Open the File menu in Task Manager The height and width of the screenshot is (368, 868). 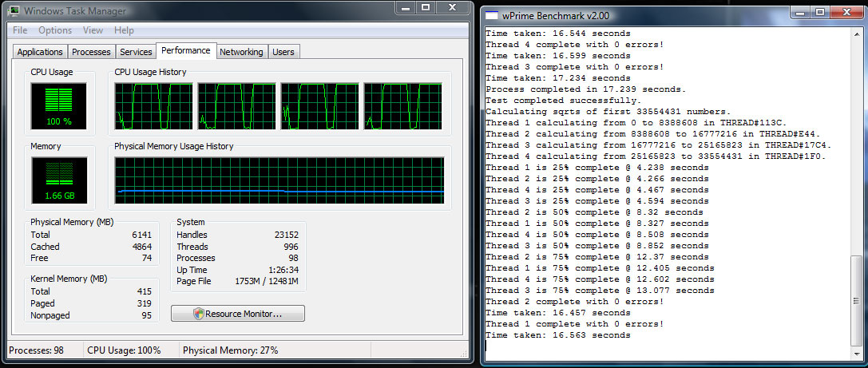[x=20, y=30]
